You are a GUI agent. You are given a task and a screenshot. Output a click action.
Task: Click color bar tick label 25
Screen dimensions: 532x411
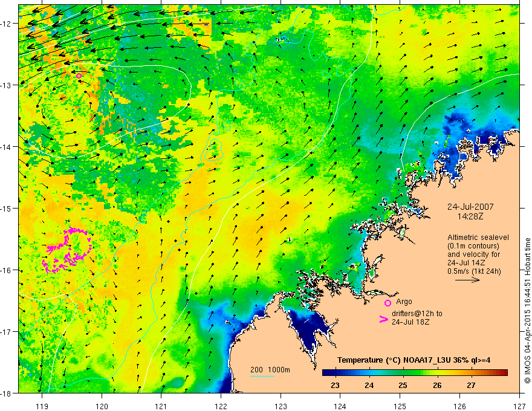pyautogui.click(x=403, y=385)
